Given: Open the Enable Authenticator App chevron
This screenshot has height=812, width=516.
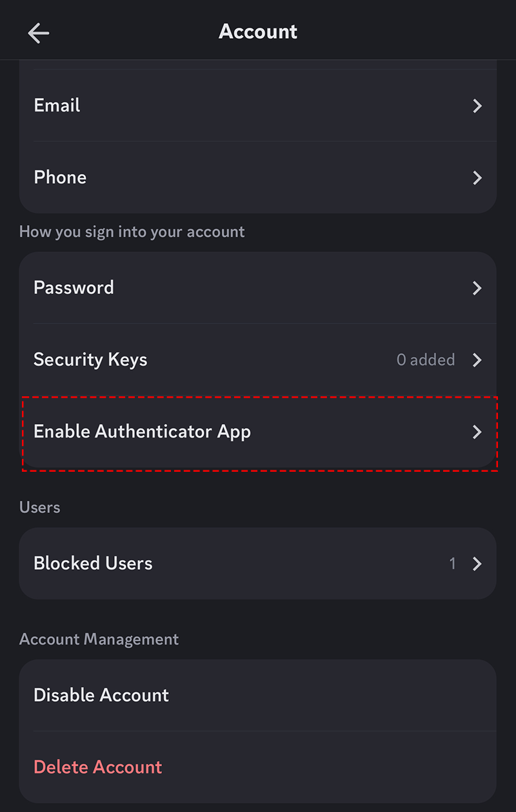Looking at the screenshot, I should [477, 432].
